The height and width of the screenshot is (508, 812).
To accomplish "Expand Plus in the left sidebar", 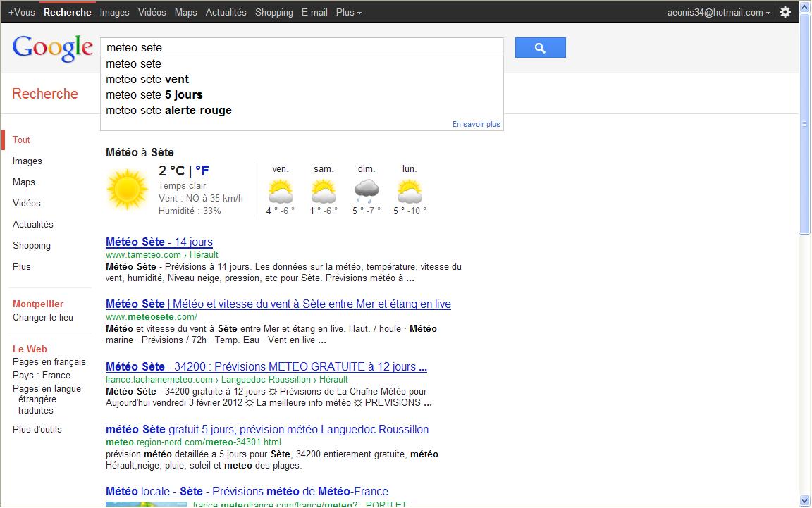I will point(22,267).
